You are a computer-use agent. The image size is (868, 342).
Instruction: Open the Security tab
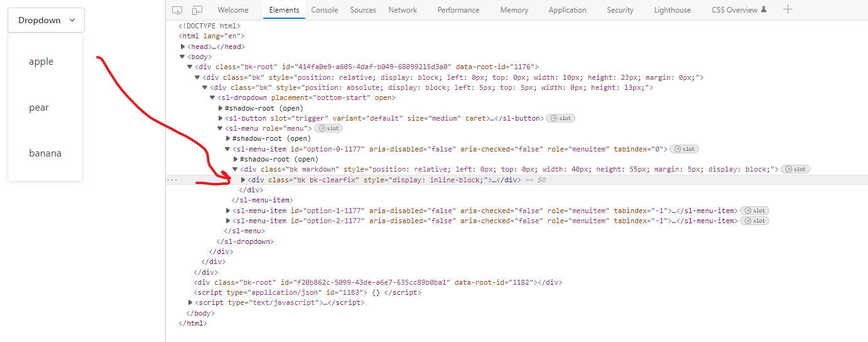click(620, 10)
